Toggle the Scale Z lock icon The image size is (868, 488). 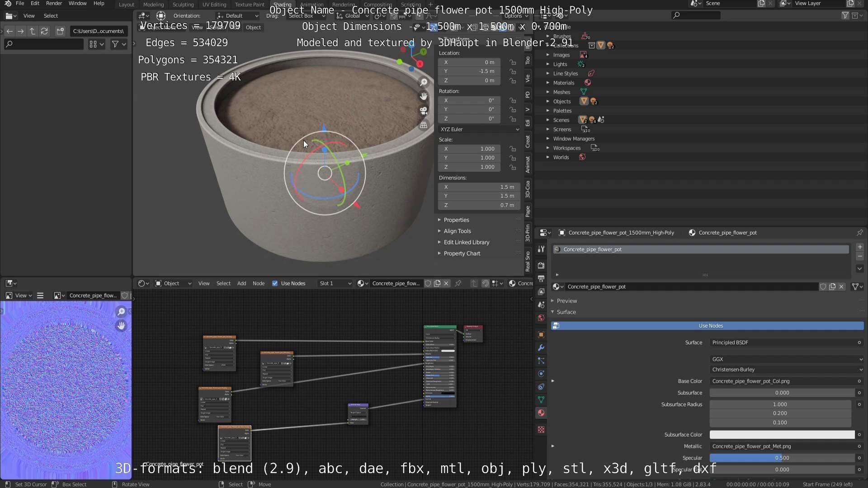tap(513, 167)
